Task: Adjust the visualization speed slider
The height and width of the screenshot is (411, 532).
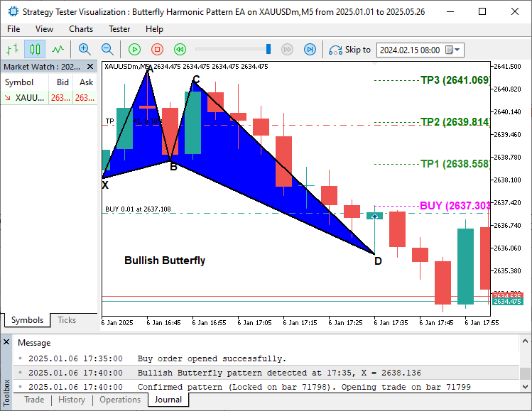Action: point(268,49)
